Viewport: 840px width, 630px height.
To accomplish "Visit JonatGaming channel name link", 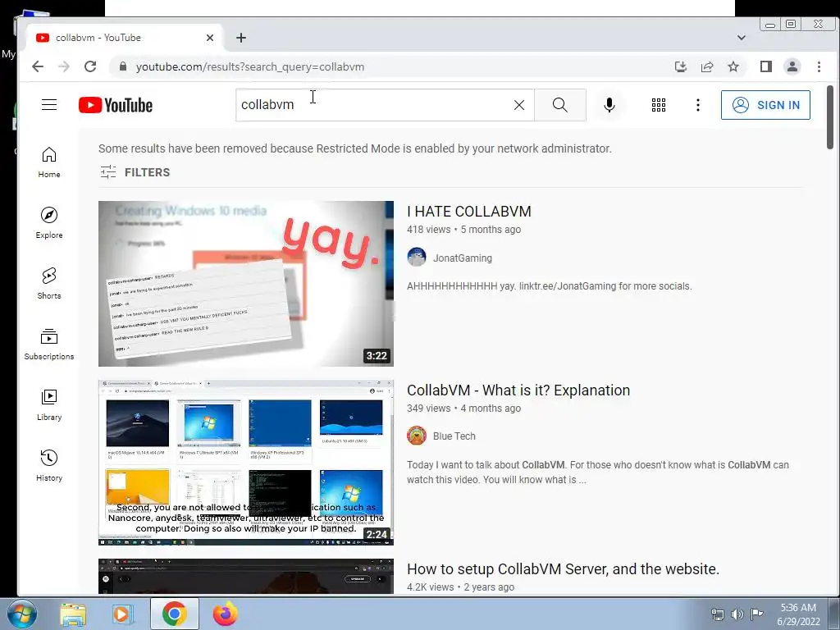I will (463, 258).
